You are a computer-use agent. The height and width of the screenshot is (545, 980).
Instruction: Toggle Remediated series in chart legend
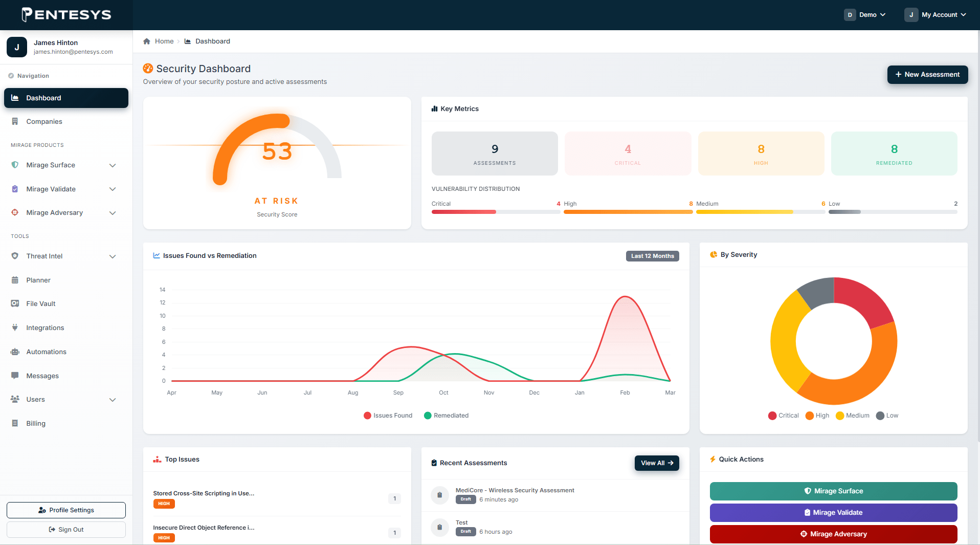coord(446,416)
